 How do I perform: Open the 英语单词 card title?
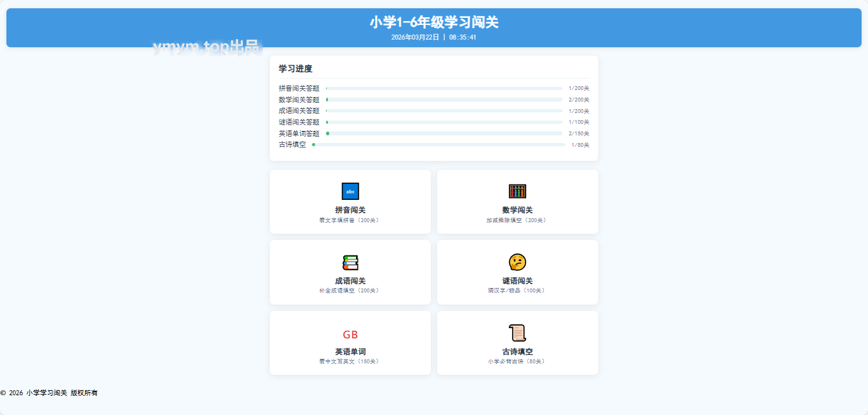click(350, 352)
